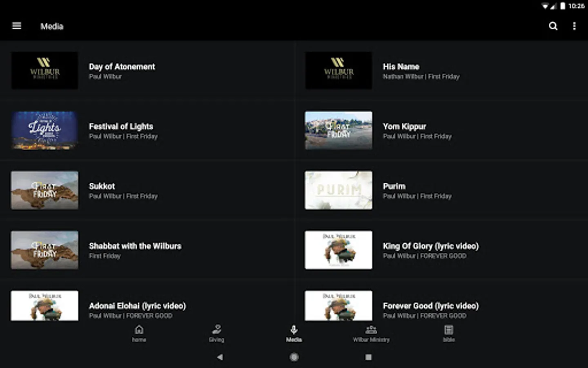
Task: Tap the bible book icon
Action: 449,330
